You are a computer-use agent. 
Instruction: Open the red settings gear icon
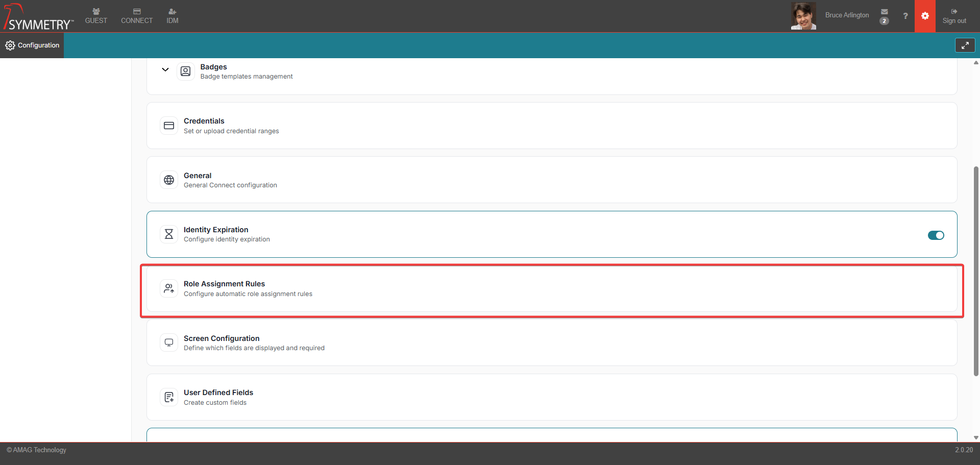tap(925, 16)
